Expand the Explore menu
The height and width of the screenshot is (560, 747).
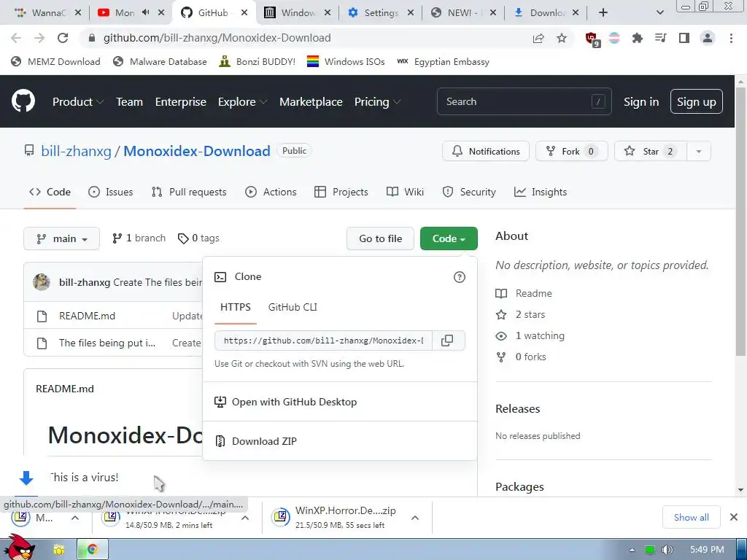tap(242, 102)
